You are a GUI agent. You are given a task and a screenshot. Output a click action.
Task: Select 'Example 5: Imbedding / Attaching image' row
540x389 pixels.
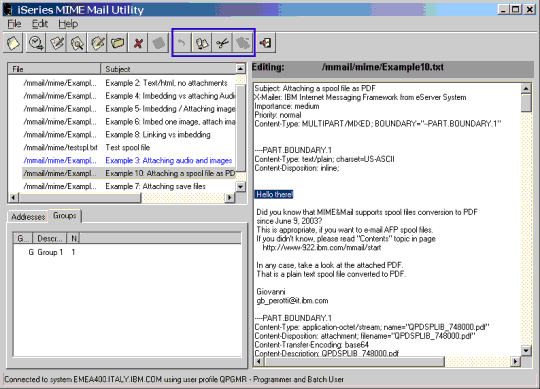tap(129, 109)
